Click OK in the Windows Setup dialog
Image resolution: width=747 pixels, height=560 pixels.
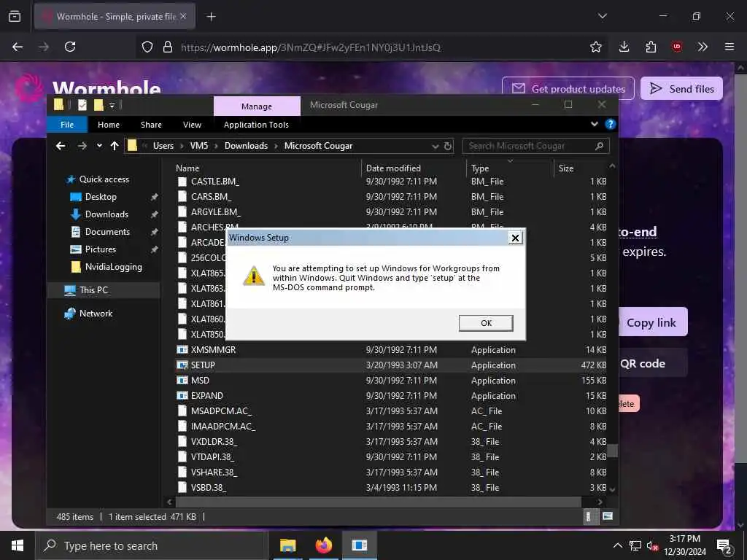(486, 323)
